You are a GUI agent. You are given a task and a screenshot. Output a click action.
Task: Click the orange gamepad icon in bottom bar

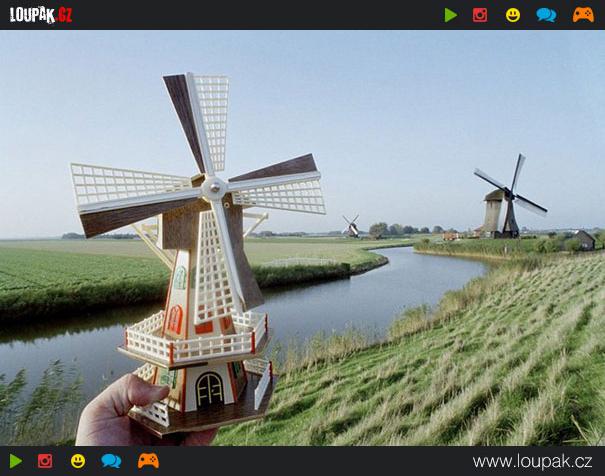148,461
